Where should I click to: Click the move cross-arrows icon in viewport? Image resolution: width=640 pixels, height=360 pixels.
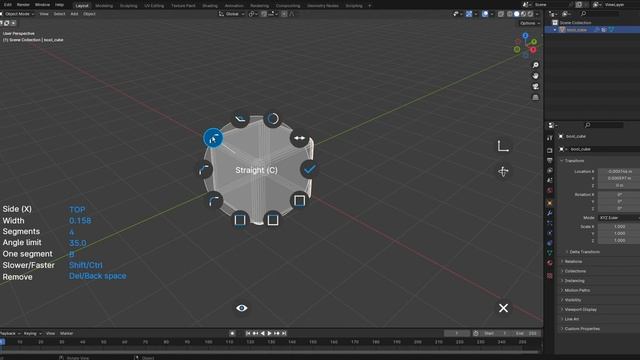[503, 171]
